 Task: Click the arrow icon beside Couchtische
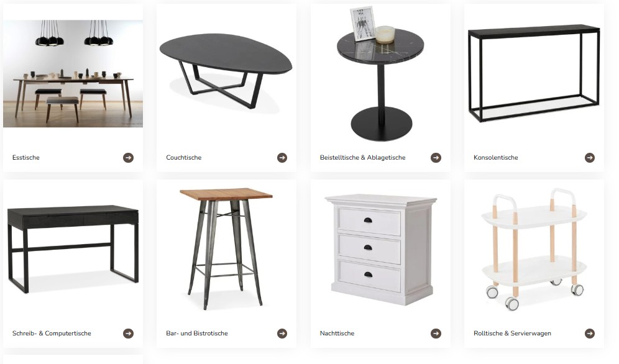click(282, 158)
